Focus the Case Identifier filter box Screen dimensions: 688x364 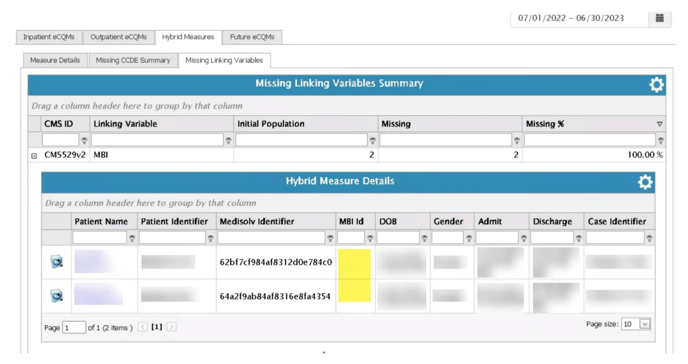[615, 238]
